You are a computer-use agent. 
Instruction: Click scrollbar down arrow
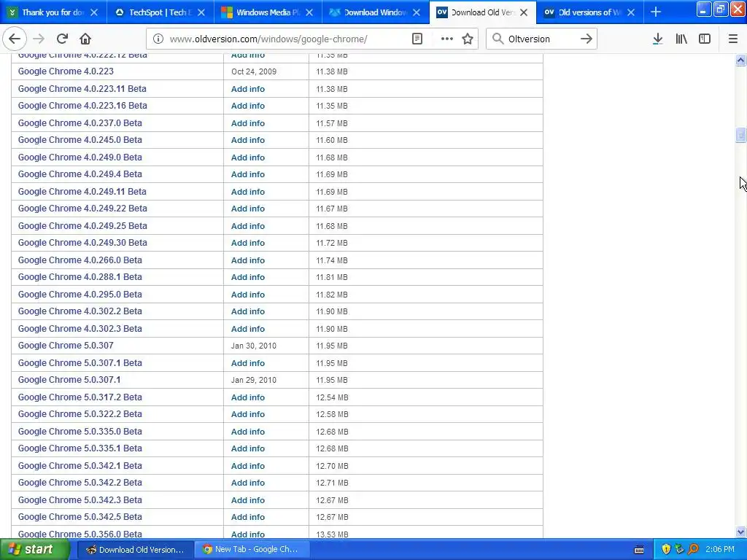click(740, 532)
